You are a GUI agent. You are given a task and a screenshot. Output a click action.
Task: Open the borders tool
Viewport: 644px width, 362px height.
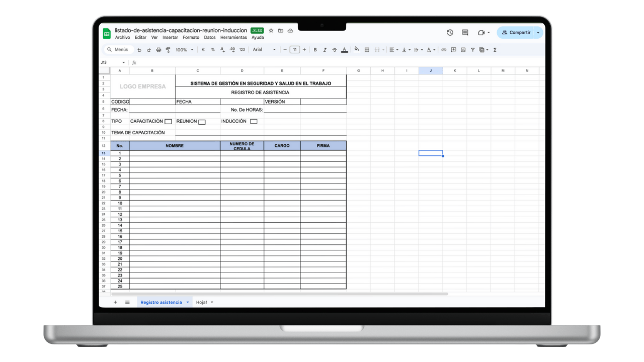click(366, 50)
